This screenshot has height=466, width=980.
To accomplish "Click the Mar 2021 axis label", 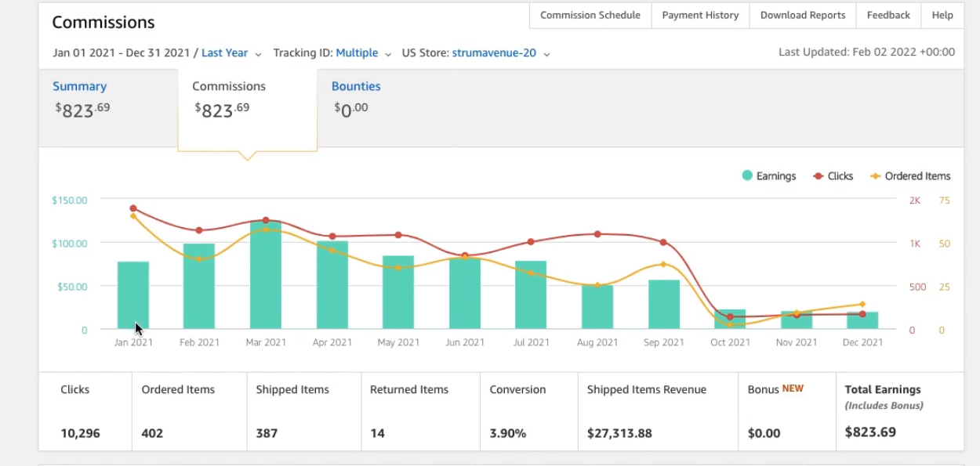I will pyautogui.click(x=266, y=342).
